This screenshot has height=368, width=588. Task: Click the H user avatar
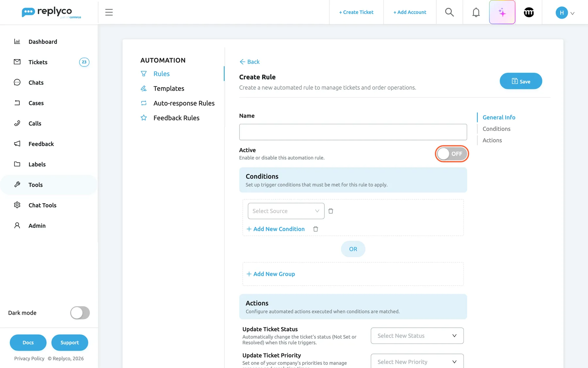(x=562, y=13)
